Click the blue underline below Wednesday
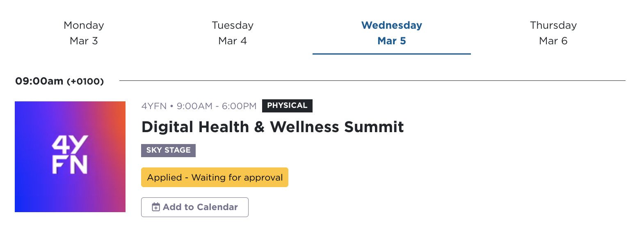Screen dimensions: 644x238 391,53
